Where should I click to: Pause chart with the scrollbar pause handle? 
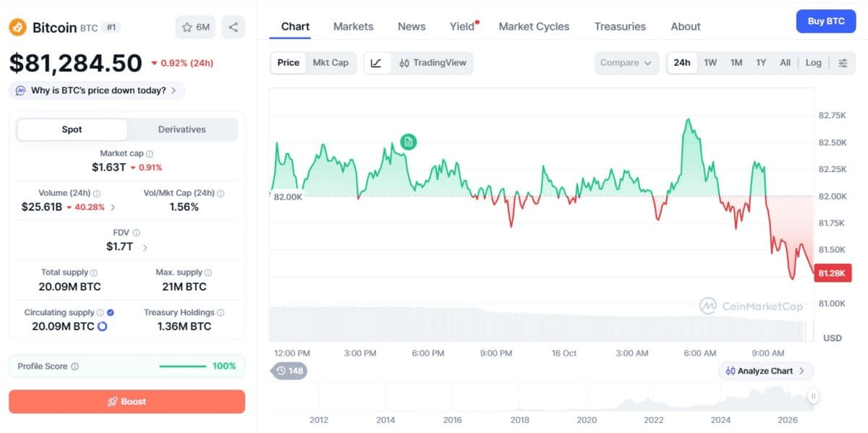813,395
